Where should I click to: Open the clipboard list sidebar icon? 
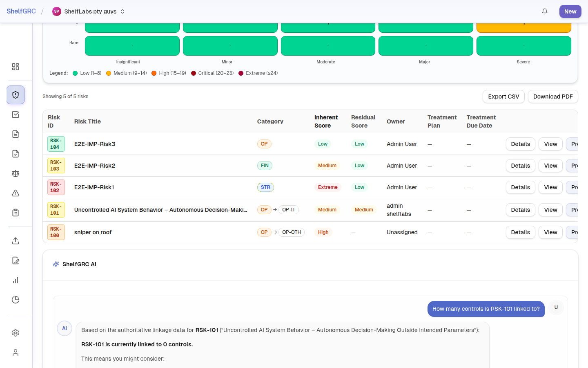(16, 213)
